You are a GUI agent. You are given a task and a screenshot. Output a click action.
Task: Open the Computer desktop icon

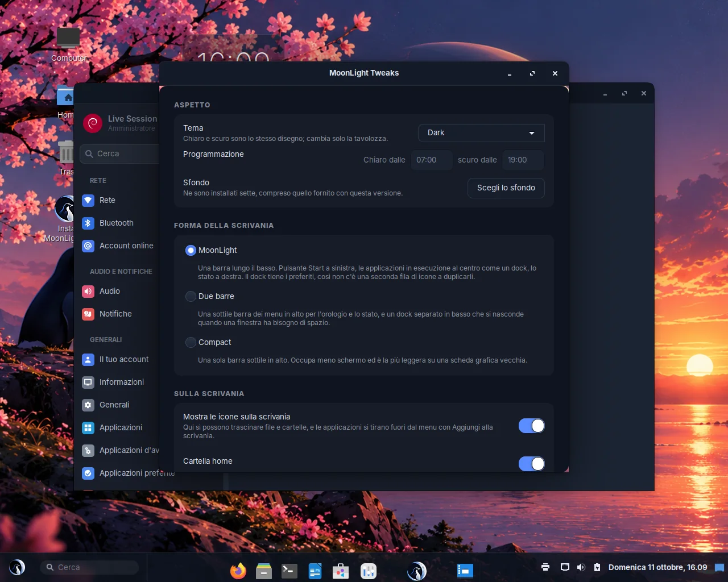[68, 44]
